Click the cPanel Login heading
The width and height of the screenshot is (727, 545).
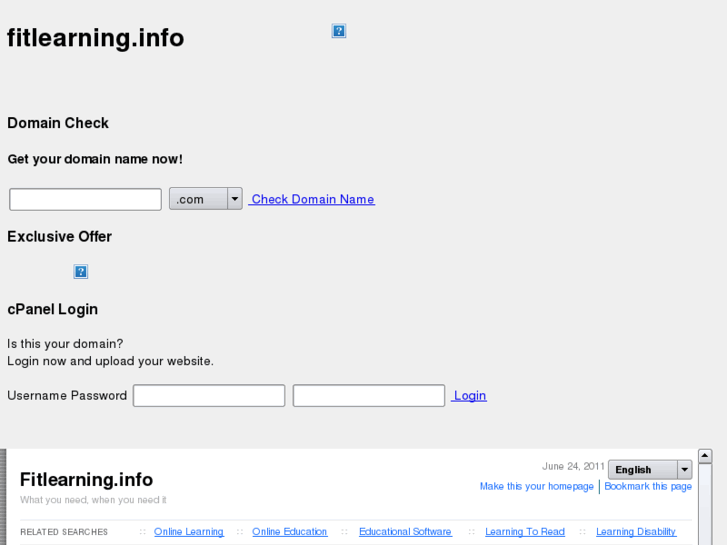52,309
